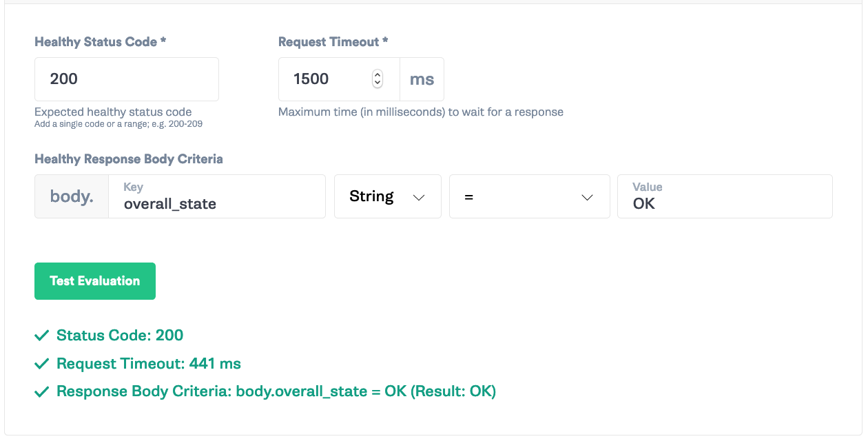Click the Status Code result checkmark icon
The image size is (868, 441).
click(x=42, y=336)
